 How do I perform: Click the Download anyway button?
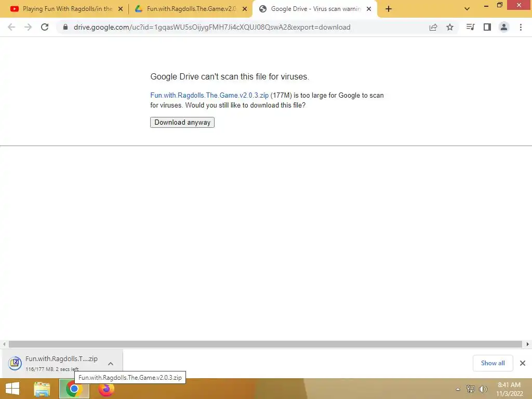click(x=182, y=122)
